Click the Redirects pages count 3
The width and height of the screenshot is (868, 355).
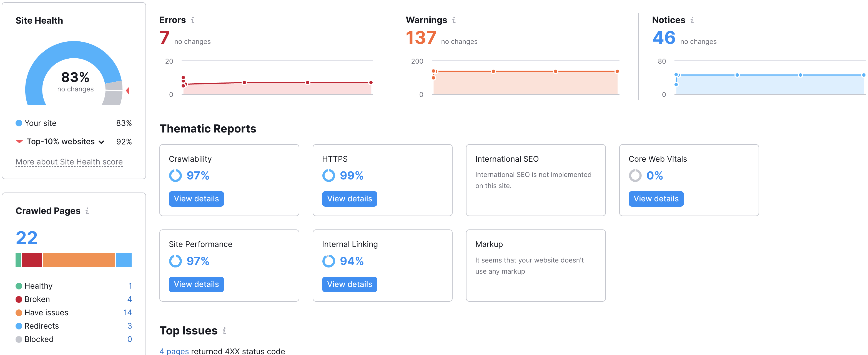(129, 326)
